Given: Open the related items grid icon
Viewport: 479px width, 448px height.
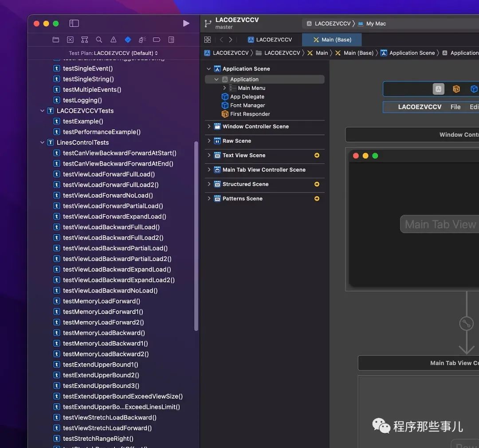Looking at the screenshot, I should [x=208, y=40].
